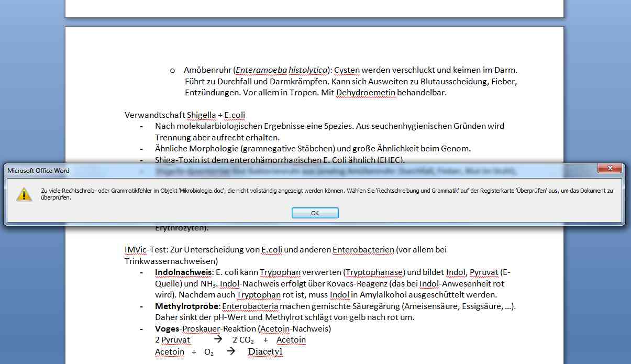Click '2 Pyruvat' in the reaction equation
Screen dimensions: 631x364
click(172, 340)
